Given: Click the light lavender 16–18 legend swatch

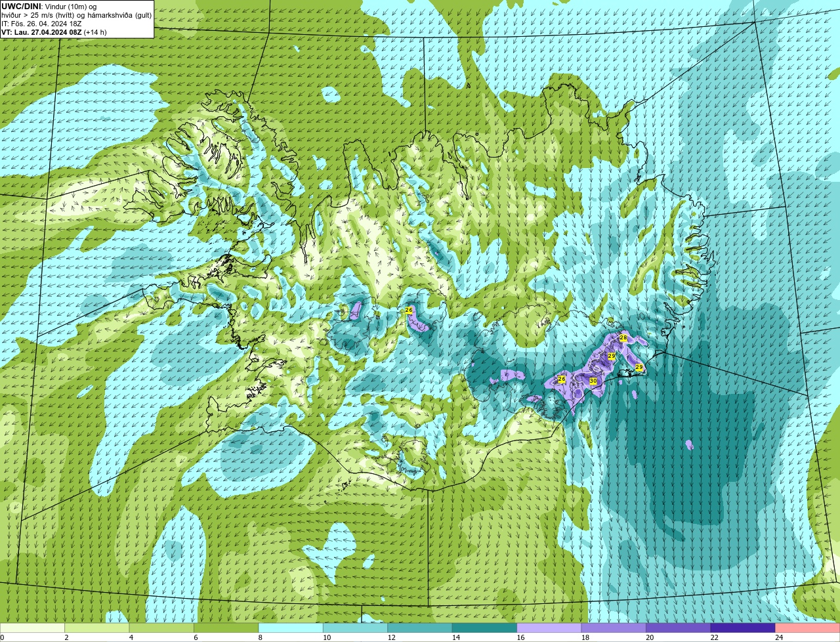Looking at the screenshot, I should (x=549, y=628).
